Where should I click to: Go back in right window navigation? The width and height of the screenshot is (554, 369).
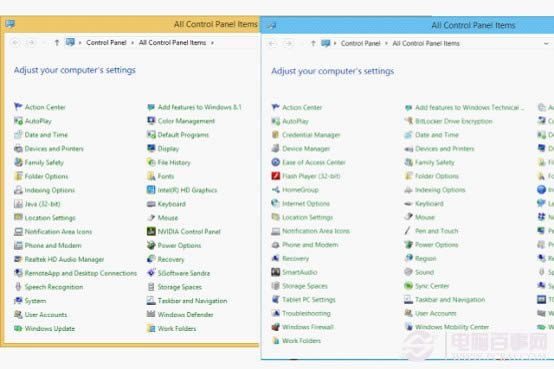click(272, 43)
